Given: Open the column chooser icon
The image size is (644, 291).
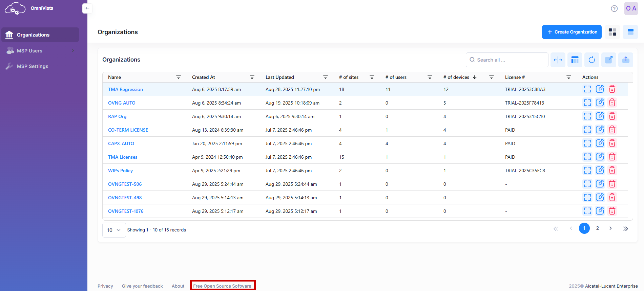Looking at the screenshot, I should [575, 60].
